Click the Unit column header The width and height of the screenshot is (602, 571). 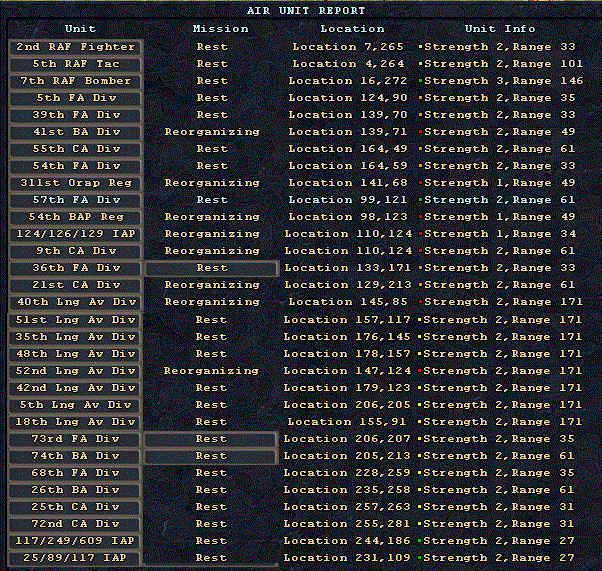click(80, 29)
